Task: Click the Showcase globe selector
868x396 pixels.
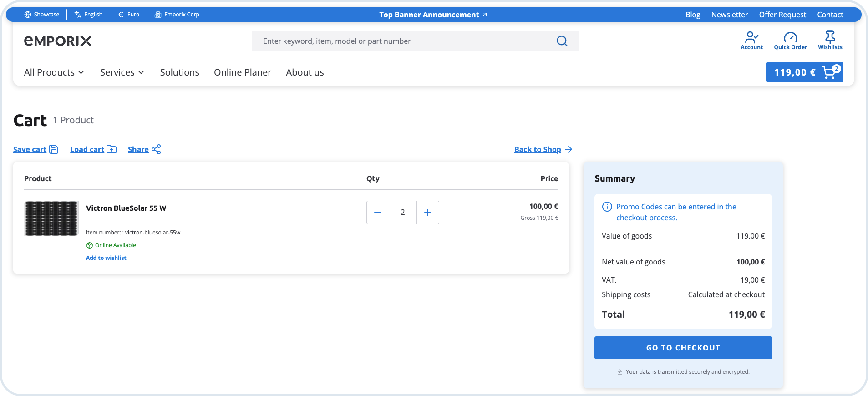Action: (42, 15)
